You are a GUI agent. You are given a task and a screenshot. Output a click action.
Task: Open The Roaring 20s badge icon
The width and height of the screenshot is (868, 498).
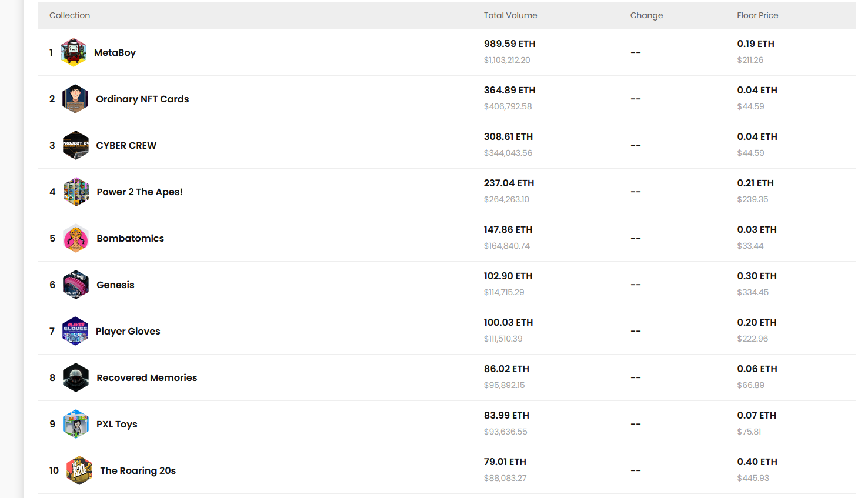79,470
